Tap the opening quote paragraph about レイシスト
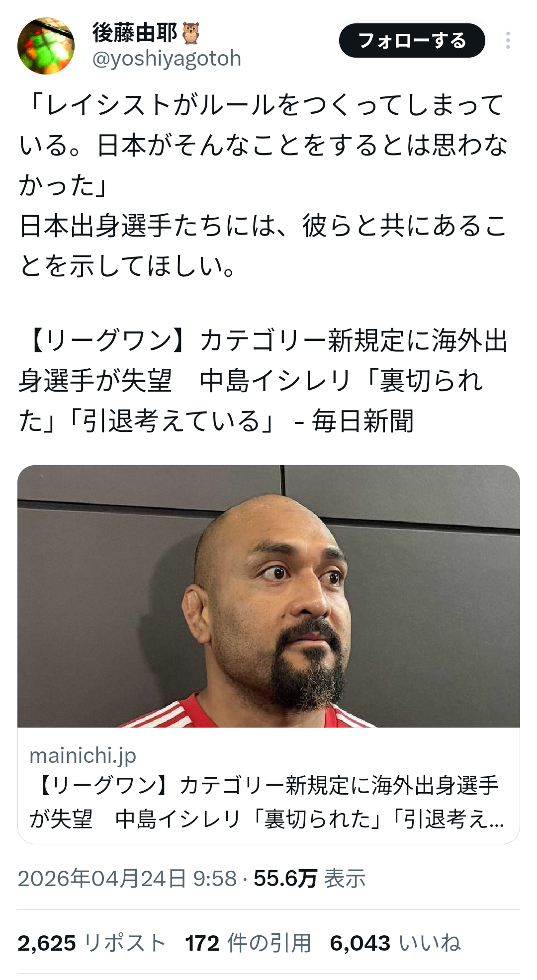 [x=264, y=145]
